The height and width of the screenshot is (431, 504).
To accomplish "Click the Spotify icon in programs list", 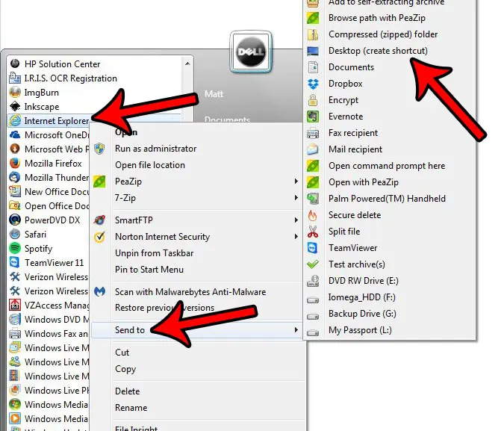I will (x=15, y=248).
